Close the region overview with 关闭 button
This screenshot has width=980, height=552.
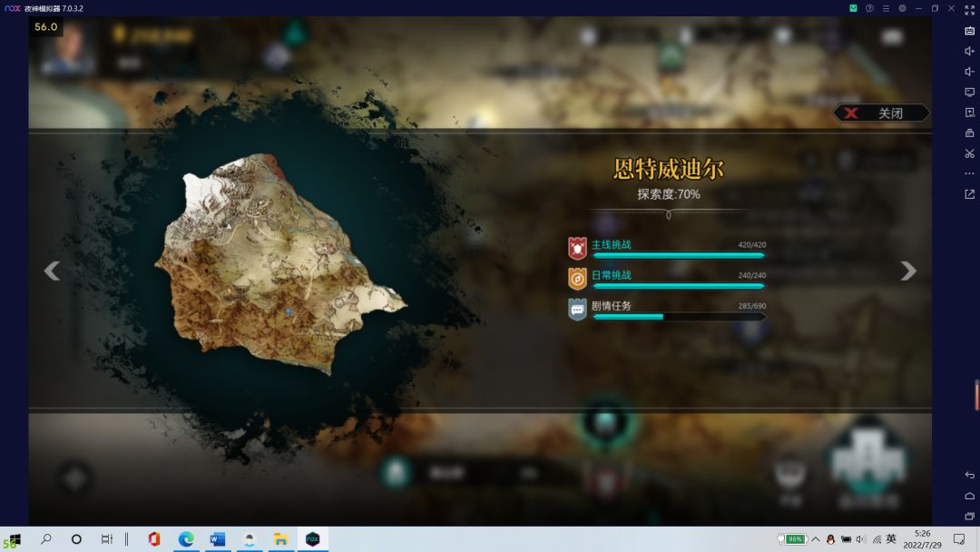(881, 113)
